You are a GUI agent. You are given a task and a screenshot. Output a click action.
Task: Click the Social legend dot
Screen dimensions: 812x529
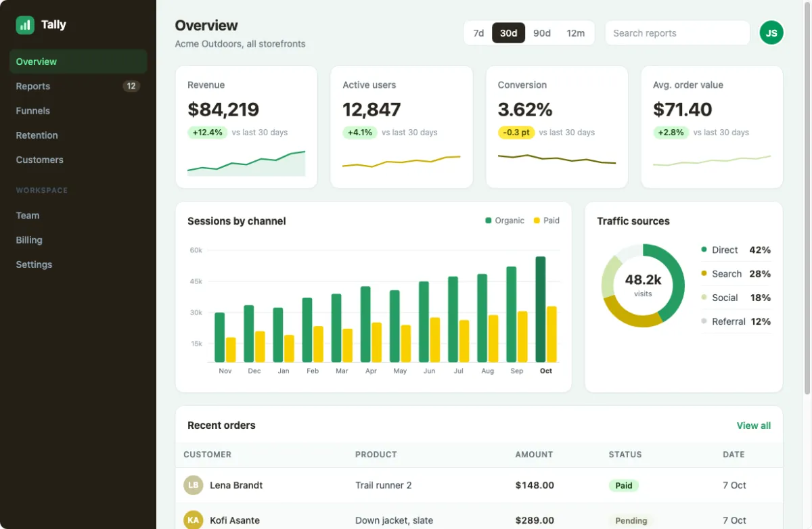coord(704,298)
